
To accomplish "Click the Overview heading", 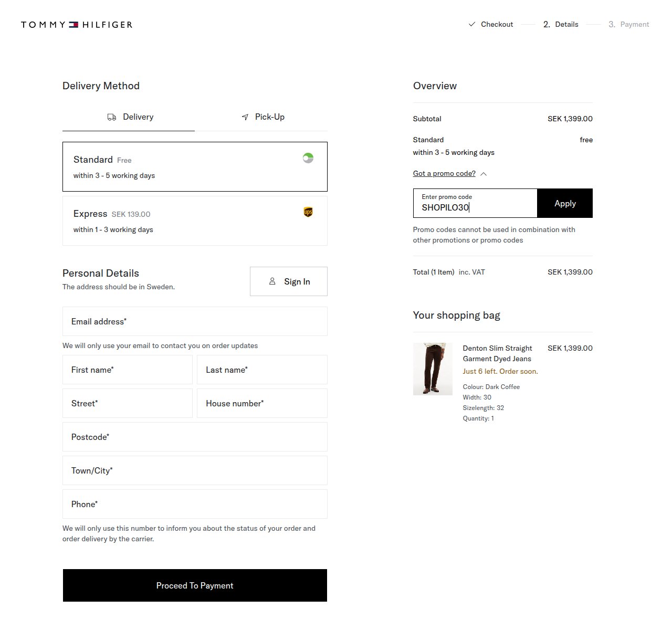I will pyautogui.click(x=435, y=86).
